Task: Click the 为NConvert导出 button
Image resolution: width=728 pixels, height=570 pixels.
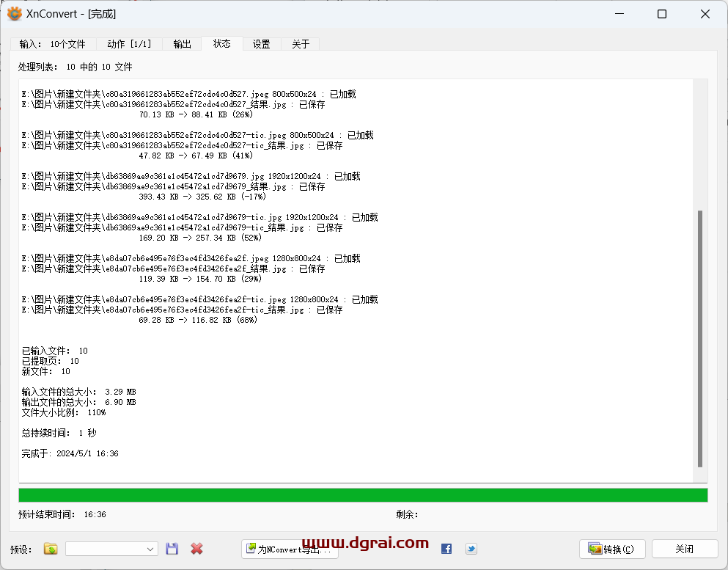Action: (290, 549)
